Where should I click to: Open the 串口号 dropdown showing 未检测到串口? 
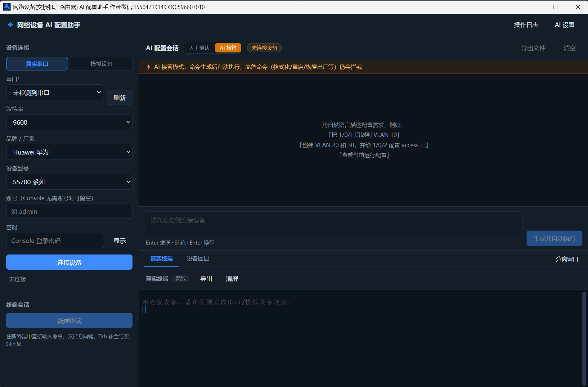click(55, 92)
